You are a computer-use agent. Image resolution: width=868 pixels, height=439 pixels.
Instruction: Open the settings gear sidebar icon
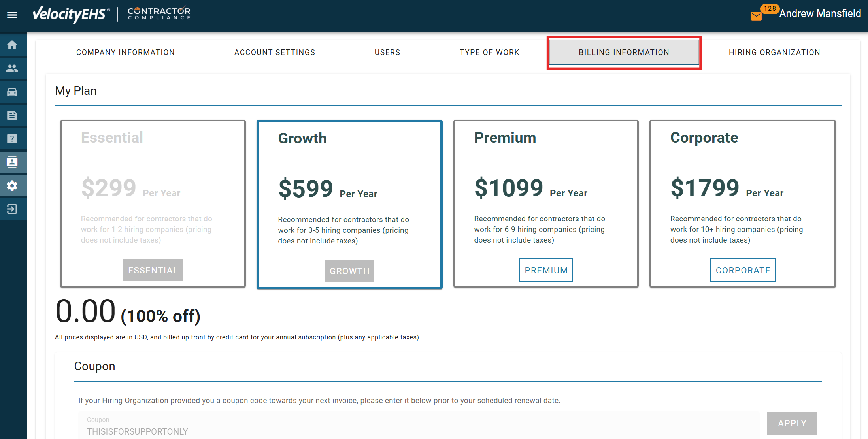click(x=12, y=186)
